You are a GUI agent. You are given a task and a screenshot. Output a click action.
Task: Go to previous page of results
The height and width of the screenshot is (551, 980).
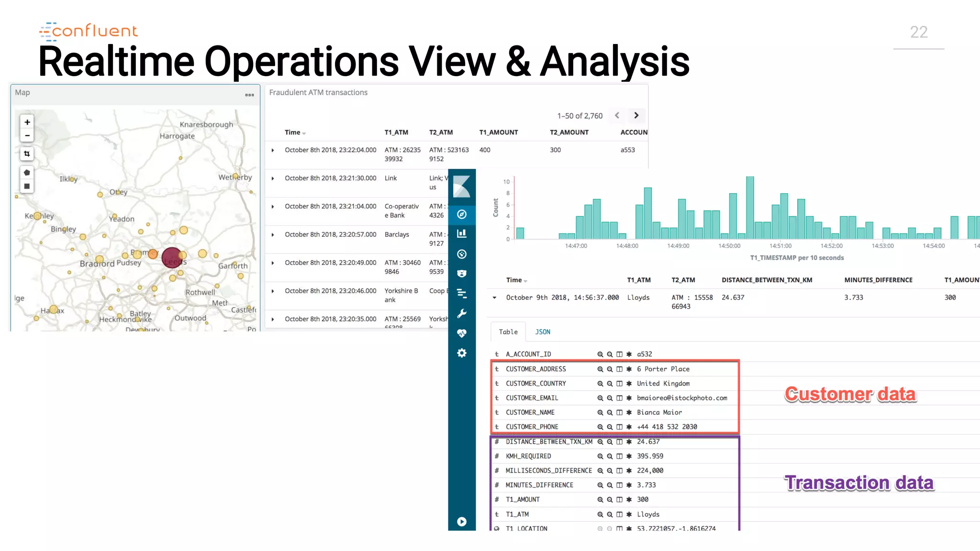[x=617, y=115]
